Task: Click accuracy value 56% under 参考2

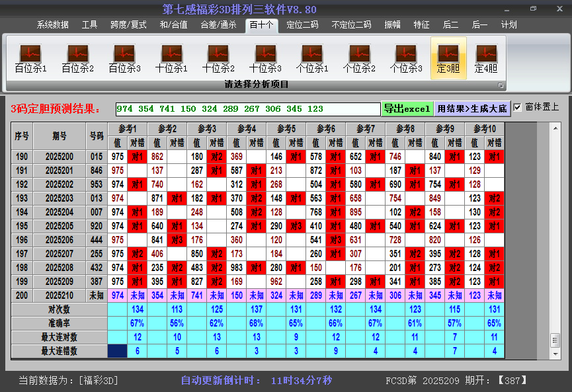Action: 177,323
